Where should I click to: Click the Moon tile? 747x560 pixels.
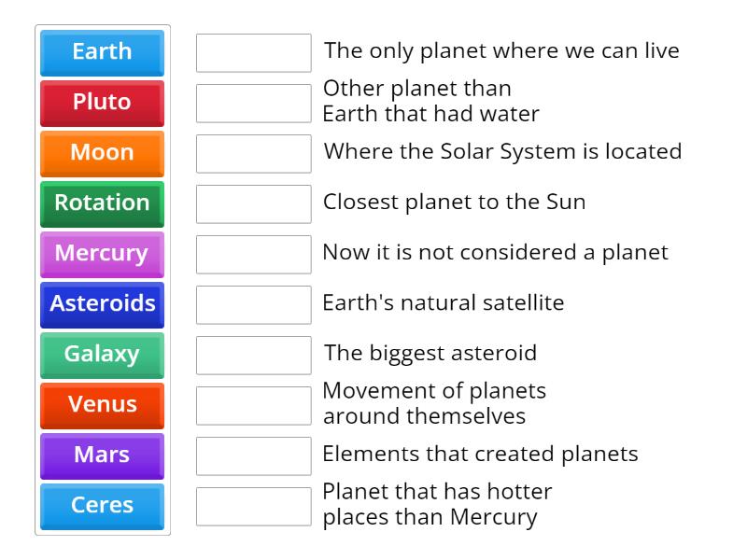[101, 153]
